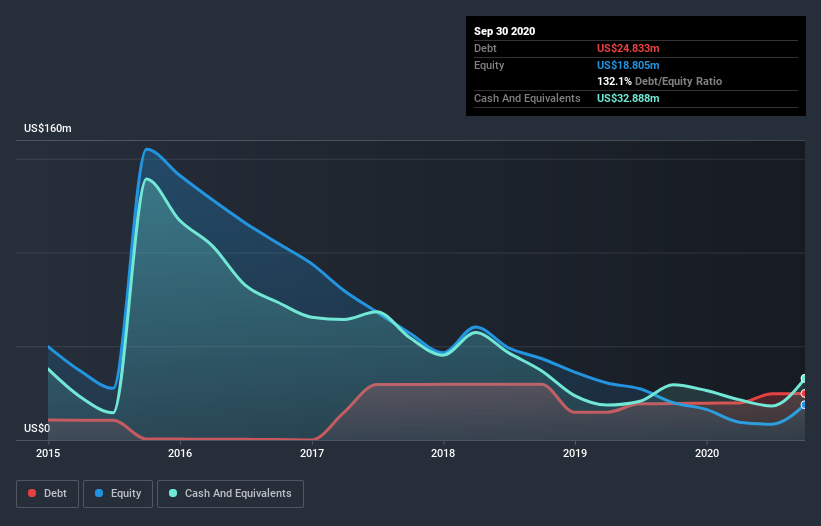This screenshot has height=526, width=821.
Task: Toggle Cash And Equivalents legend button
Action: [230, 494]
